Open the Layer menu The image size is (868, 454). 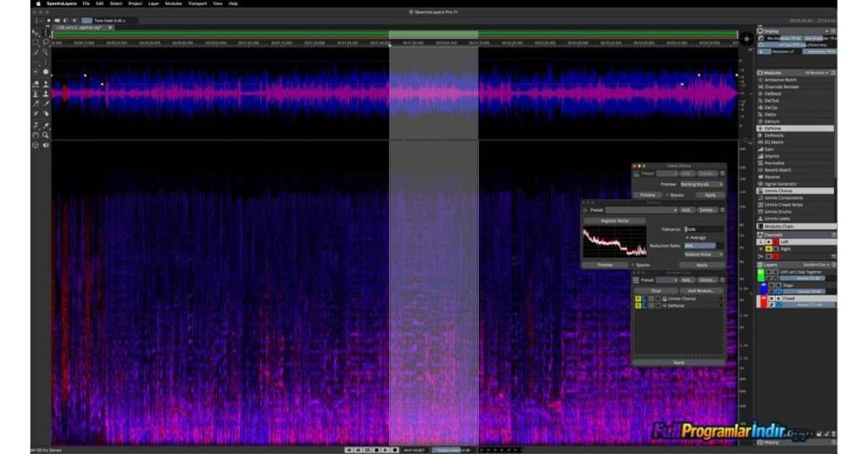(x=153, y=3)
